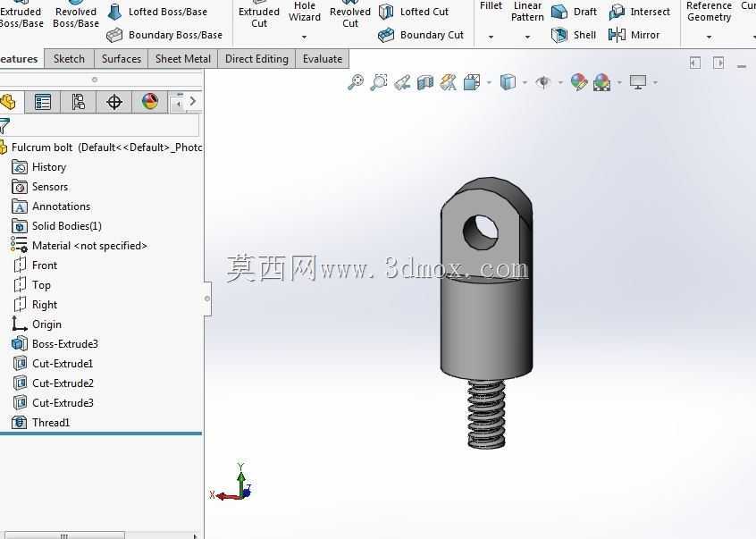The height and width of the screenshot is (539, 756).
Task: Select Solid Bodies(1) in the tree
Action: pyautogui.click(x=56, y=225)
